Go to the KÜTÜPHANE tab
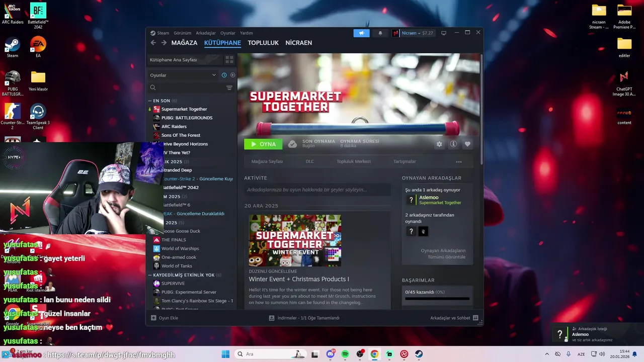Viewport: 644px width, 362px height. pos(222,43)
